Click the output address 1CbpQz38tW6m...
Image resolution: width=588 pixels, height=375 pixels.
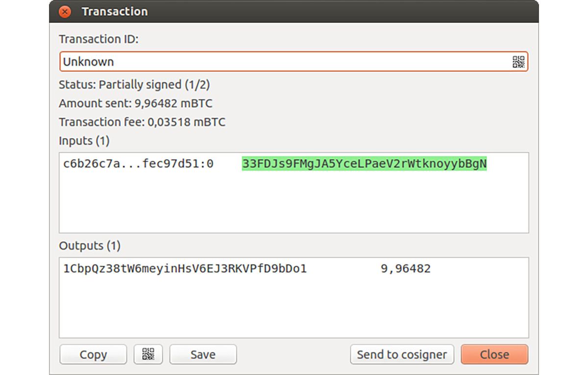185,268
